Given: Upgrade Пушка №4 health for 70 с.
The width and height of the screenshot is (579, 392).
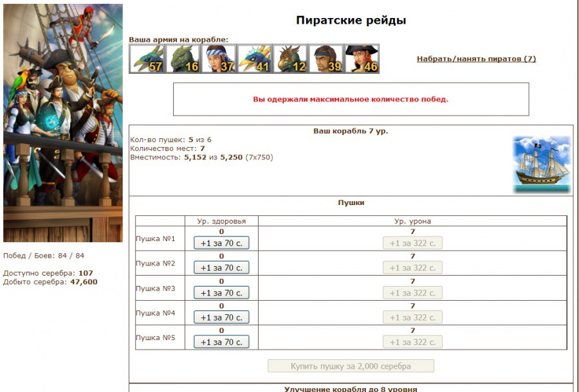Looking at the screenshot, I should click(x=221, y=317).
